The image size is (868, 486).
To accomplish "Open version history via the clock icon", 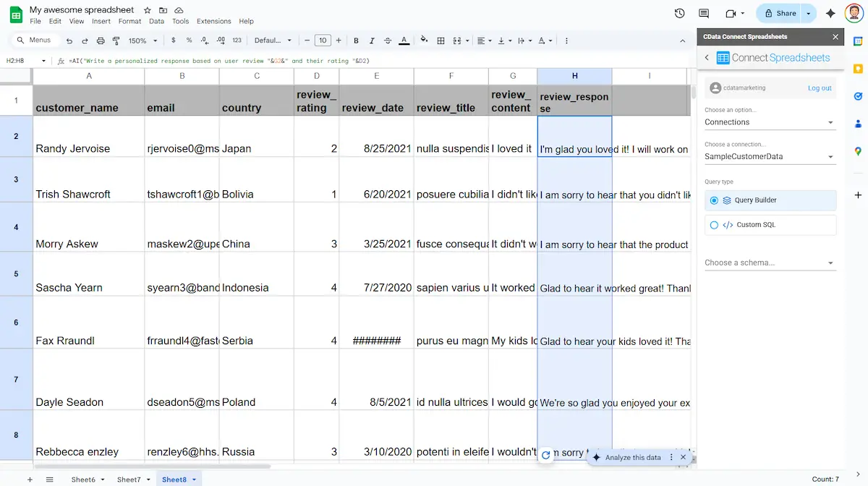I will [678, 12].
